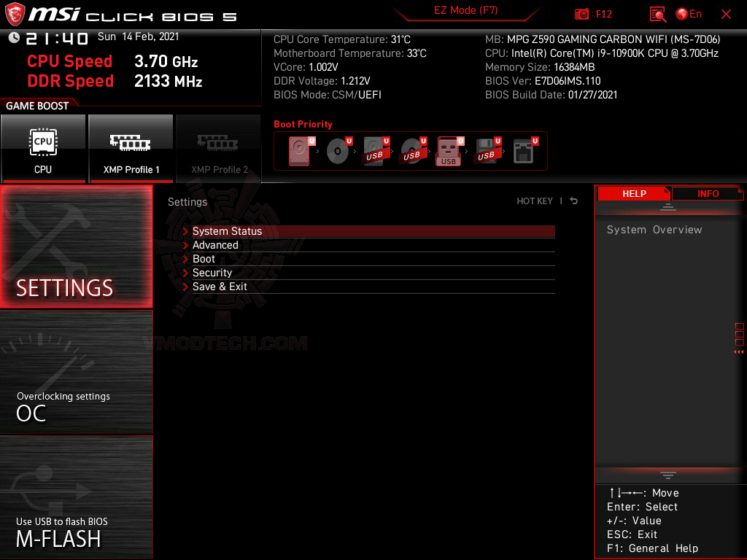Select the CPU hard disk in Boot Priority
Image resolution: width=747 pixels, height=560 pixels.
click(x=299, y=149)
